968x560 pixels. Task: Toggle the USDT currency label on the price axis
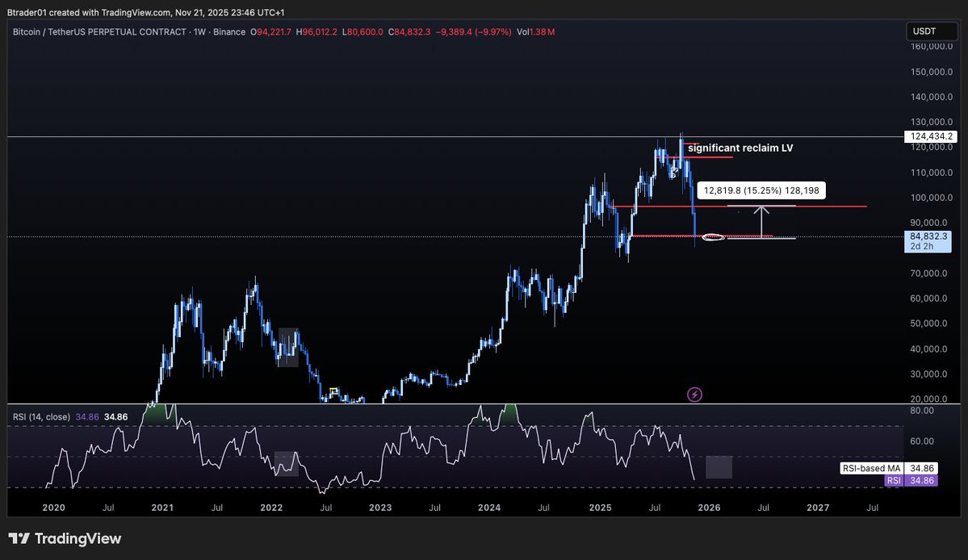pos(932,31)
